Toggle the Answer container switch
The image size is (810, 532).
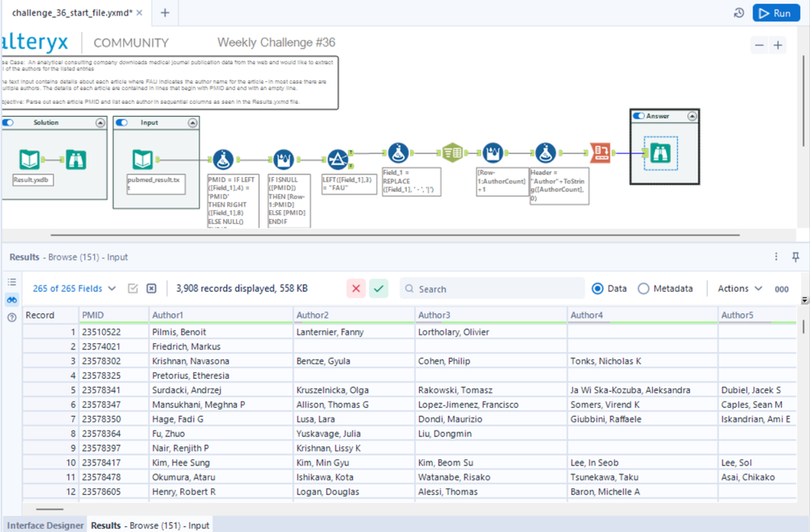[x=639, y=116]
